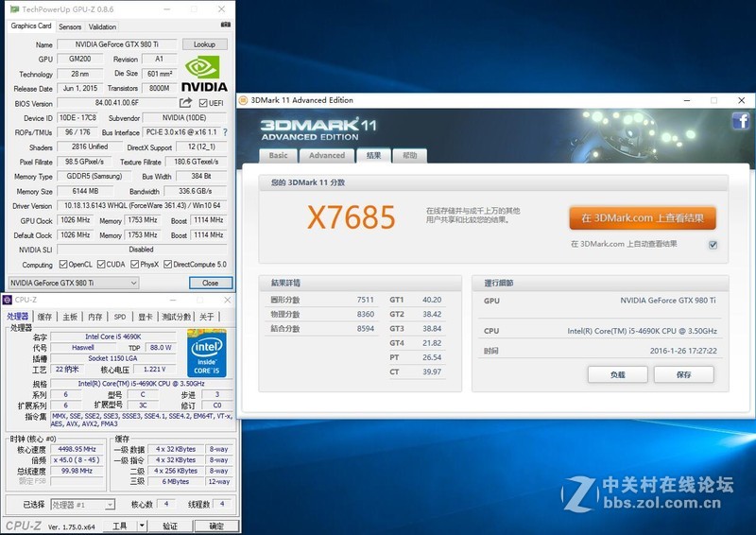The width and height of the screenshot is (756, 535).
Task: Click the 3DMark 11 title bar app icon
Action: [x=244, y=100]
